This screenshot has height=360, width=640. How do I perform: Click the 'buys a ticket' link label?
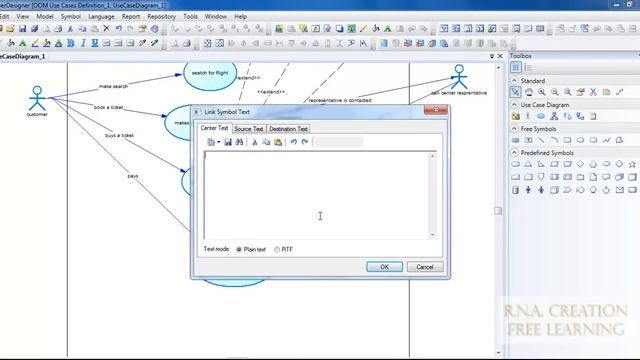point(119,135)
